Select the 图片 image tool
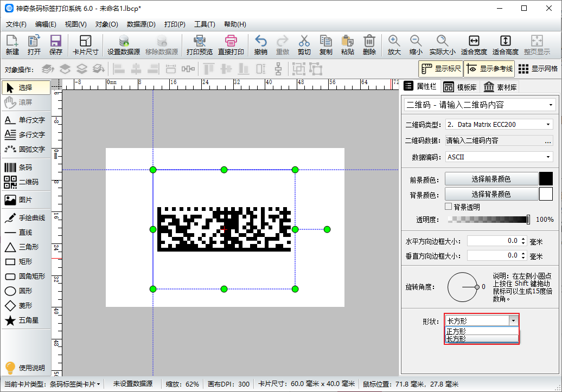The width and height of the screenshot is (562, 392). pos(25,200)
